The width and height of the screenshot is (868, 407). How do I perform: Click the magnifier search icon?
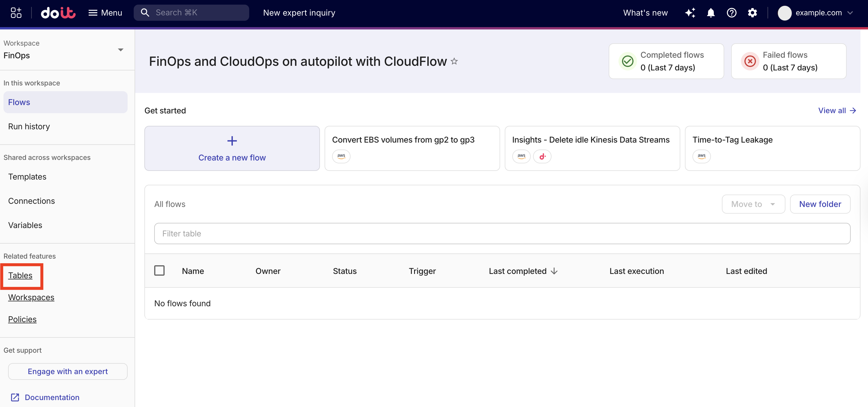(145, 13)
